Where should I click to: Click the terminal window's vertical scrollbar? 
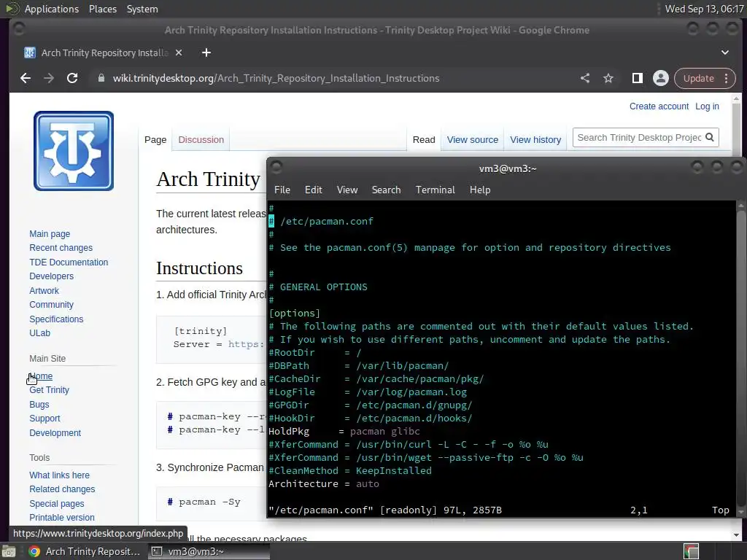(740, 358)
